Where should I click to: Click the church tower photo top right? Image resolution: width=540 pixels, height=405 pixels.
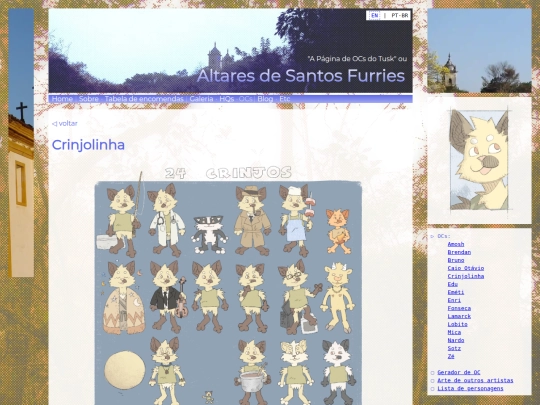click(479, 51)
